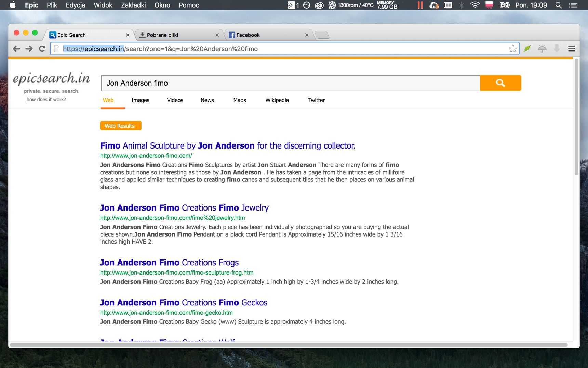Open 'Jon Anderson Fimo Creations Fimo Geckos' result
588x368 pixels.
point(184,302)
